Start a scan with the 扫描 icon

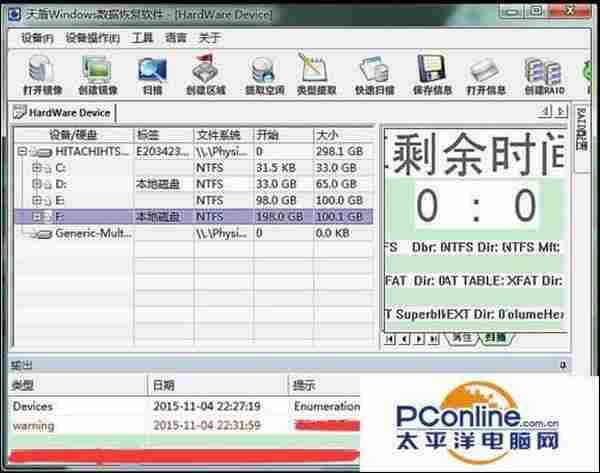tap(153, 72)
